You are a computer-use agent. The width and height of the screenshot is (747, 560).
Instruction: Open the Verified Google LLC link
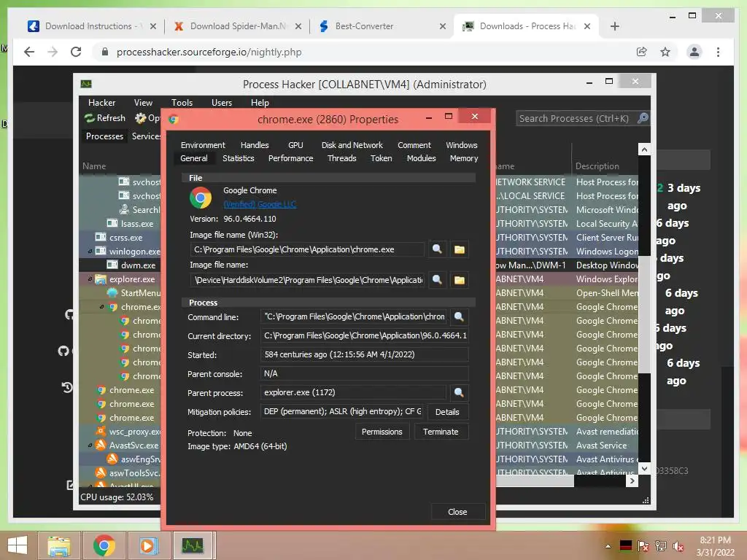(260, 204)
